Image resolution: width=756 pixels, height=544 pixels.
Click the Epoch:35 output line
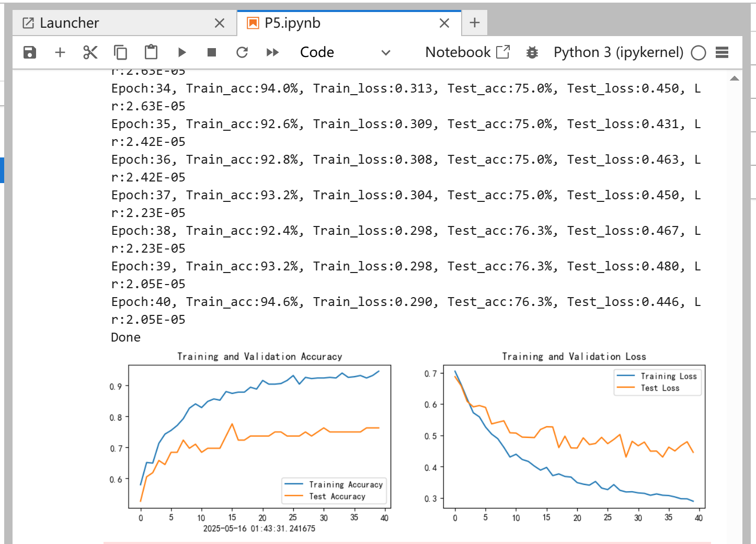[406, 133]
